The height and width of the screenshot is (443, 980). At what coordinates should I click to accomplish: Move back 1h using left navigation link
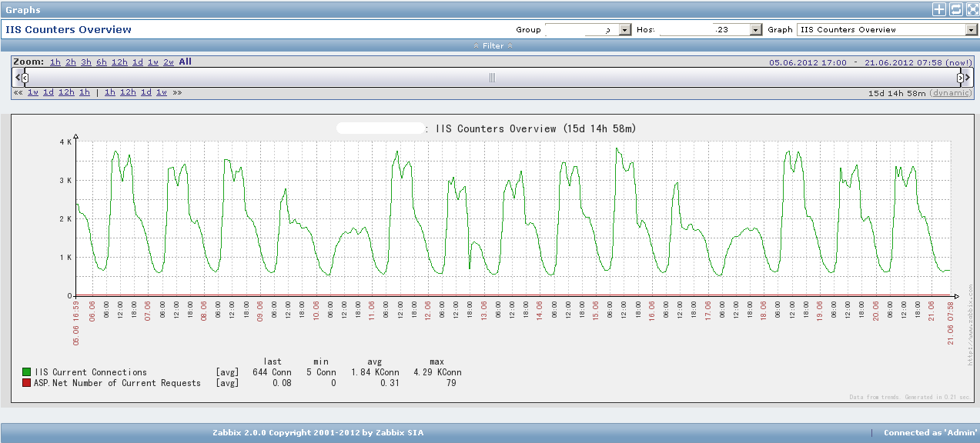tap(85, 92)
